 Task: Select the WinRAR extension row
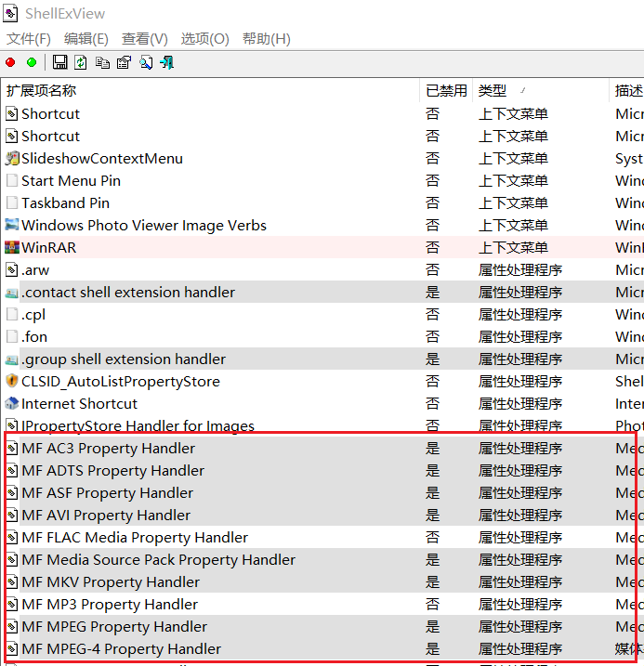point(49,248)
